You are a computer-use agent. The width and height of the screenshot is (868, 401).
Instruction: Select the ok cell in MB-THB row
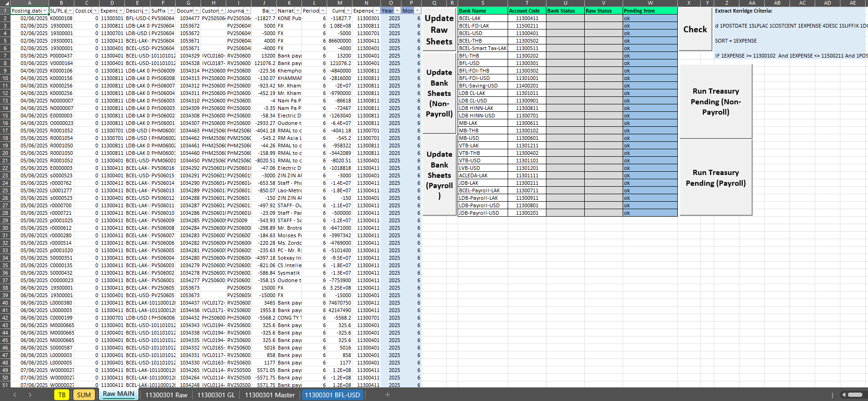650,131
